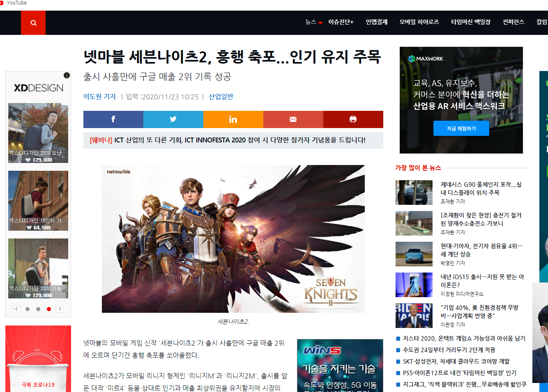Click the 가장 많이 본 뉴스 heading

point(418,168)
